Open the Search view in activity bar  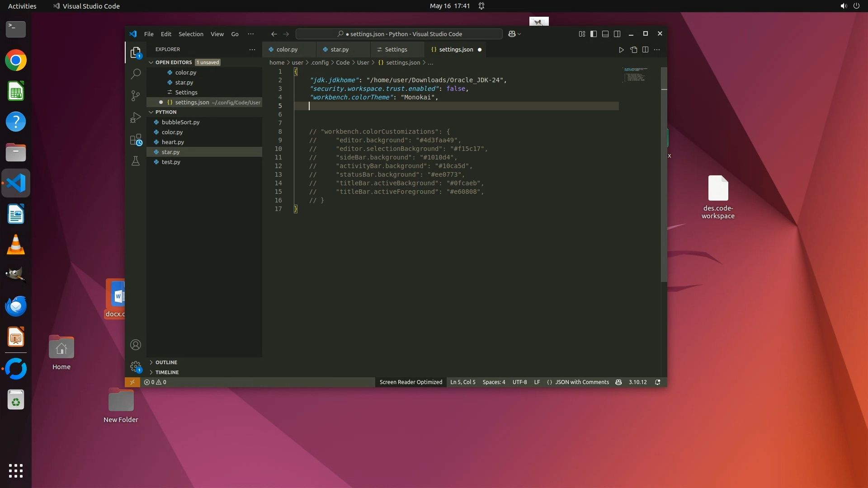[136, 74]
